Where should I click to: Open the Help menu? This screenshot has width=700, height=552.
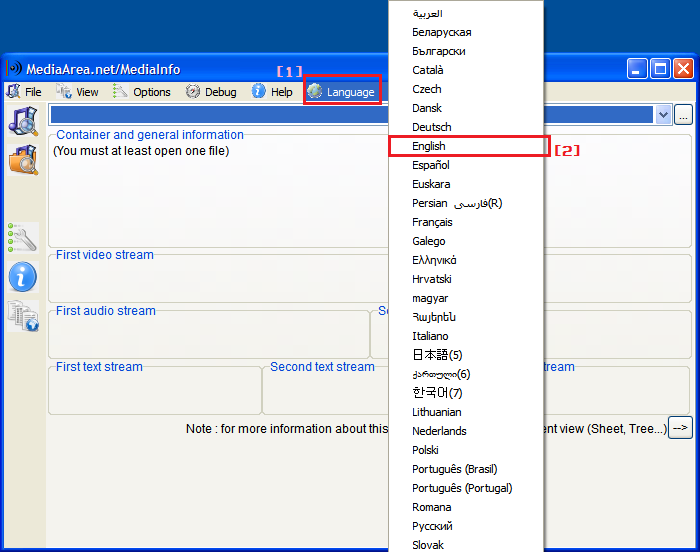(x=272, y=92)
